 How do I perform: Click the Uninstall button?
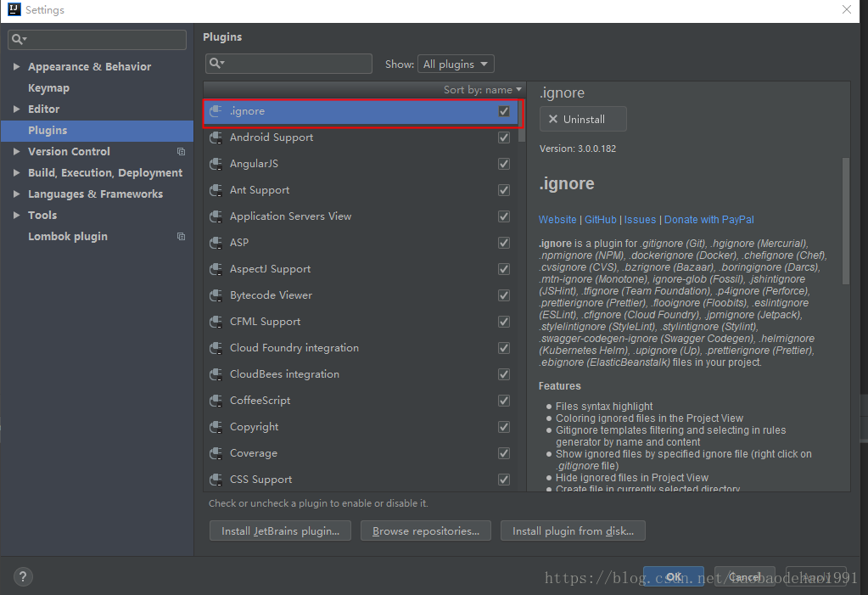(583, 119)
